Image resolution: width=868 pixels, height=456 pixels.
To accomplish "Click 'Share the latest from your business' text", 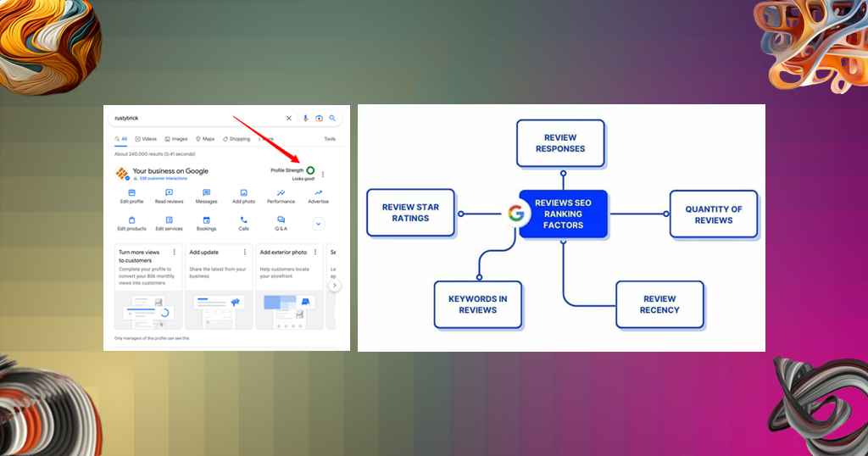I will [218, 272].
